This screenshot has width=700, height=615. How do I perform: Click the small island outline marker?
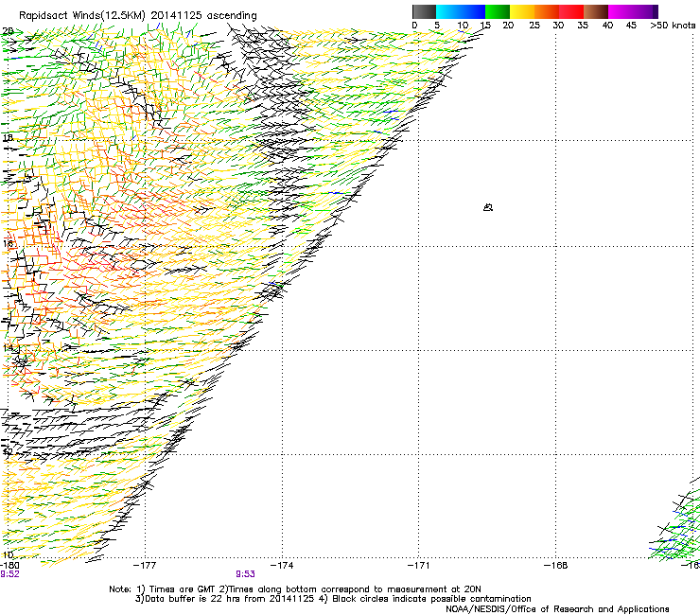pos(488,207)
